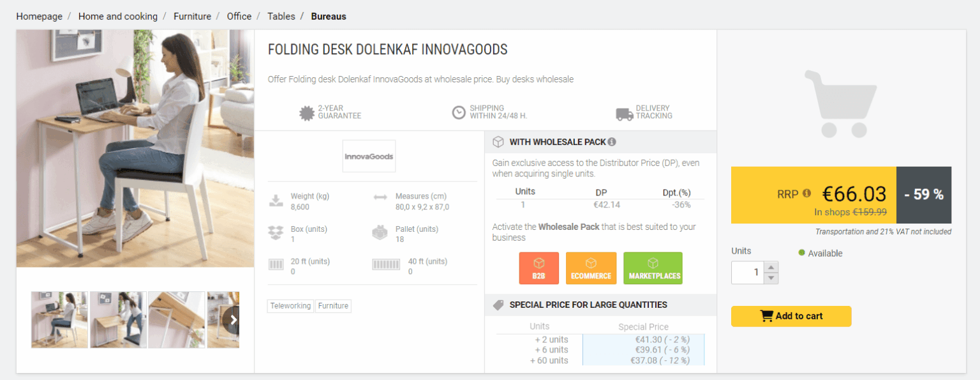The width and height of the screenshot is (980, 380).
Task: Open the Tables breadcrumb category
Action: (281, 16)
